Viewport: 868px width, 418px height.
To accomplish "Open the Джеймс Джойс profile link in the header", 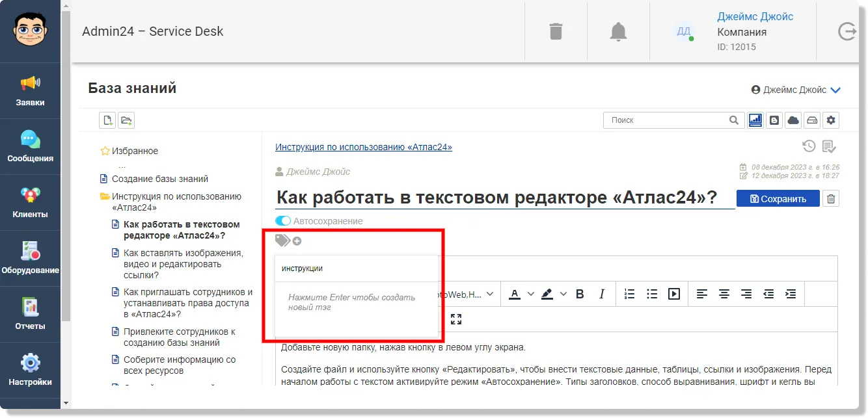I will 755,16.
